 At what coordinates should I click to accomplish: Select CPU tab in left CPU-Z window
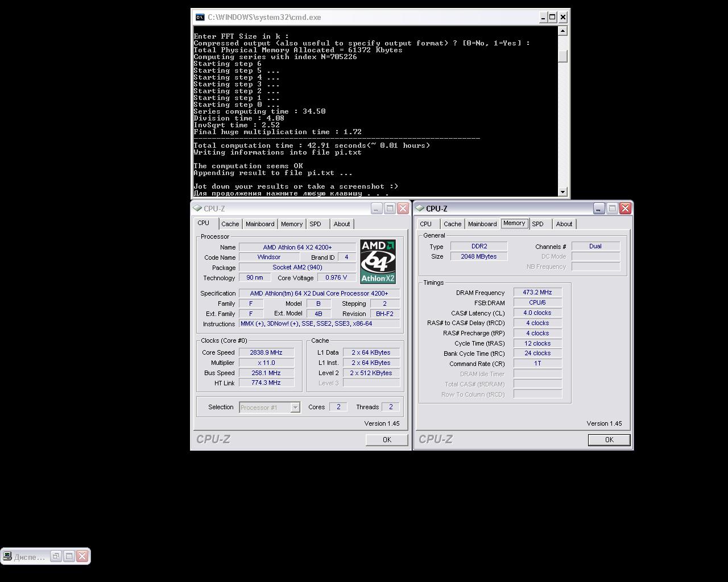pyautogui.click(x=204, y=223)
